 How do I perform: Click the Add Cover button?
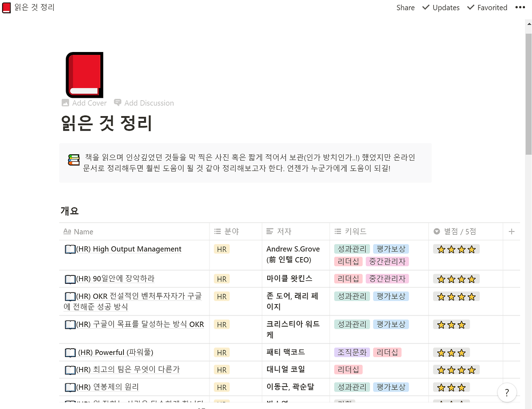84,103
